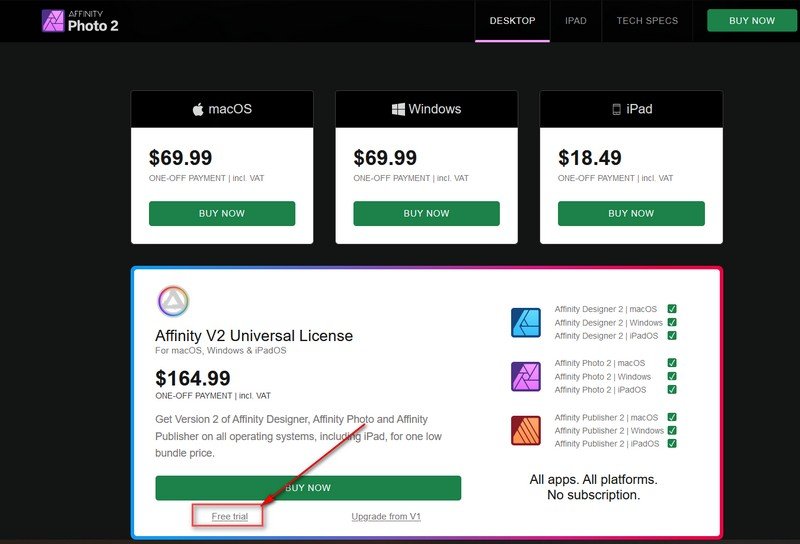
Task: Click the iPad device icon
Action: tap(616, 109)
